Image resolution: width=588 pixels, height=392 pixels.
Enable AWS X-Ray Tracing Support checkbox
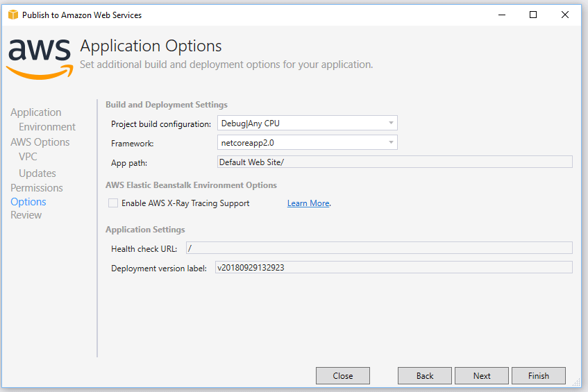(x=113, y=203)
